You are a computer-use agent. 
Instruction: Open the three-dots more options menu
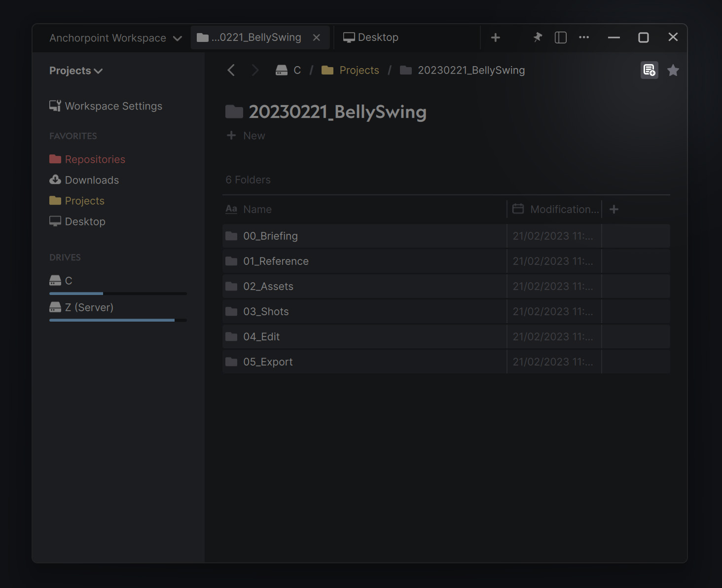(x=584, y=37)
